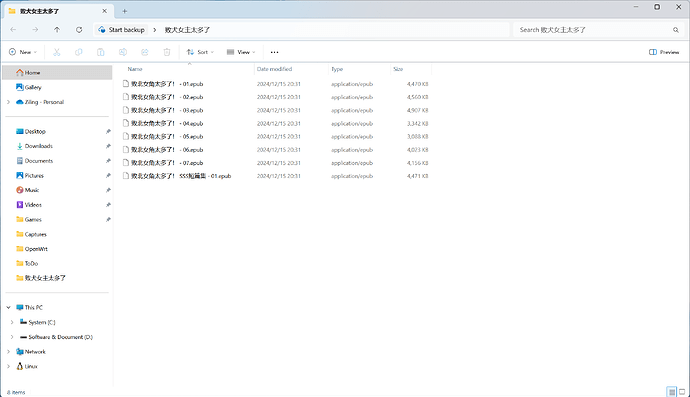Click the Delete trash icon
Viewport: 690px width, 397px height.
click(x=167, y=52)
